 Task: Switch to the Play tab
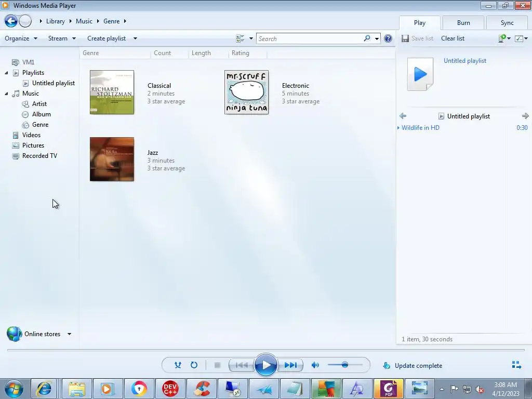(420, 23)
